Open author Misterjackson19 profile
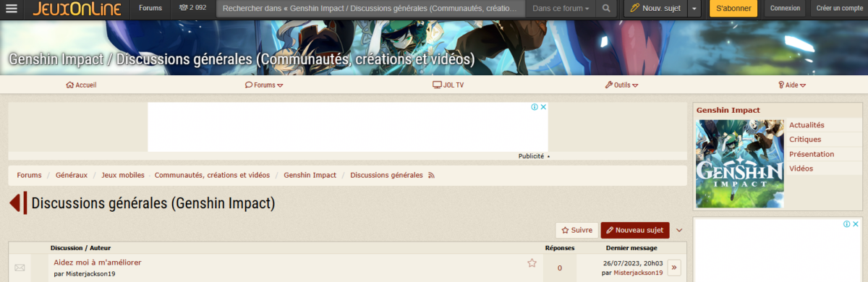The width and height of the screenshot is (868, 282). pos(90,274)
